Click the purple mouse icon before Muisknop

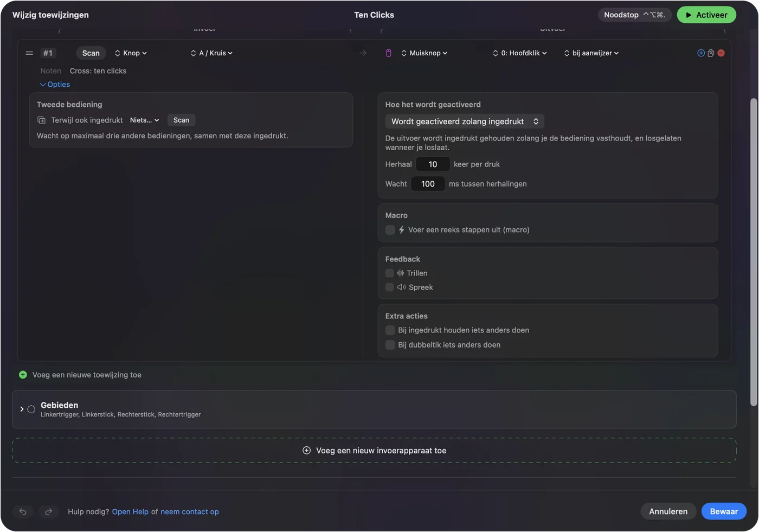(388, 53)
